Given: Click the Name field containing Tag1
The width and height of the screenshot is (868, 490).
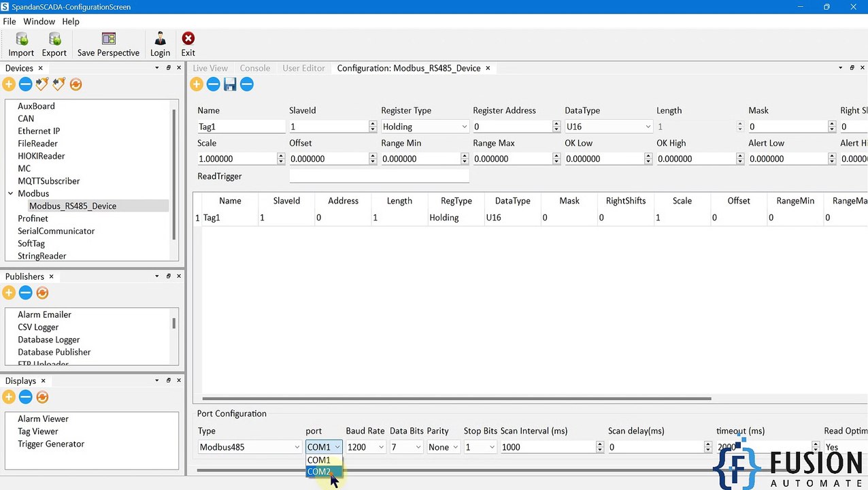Looking at the screenshot, I should click(241, 127).
